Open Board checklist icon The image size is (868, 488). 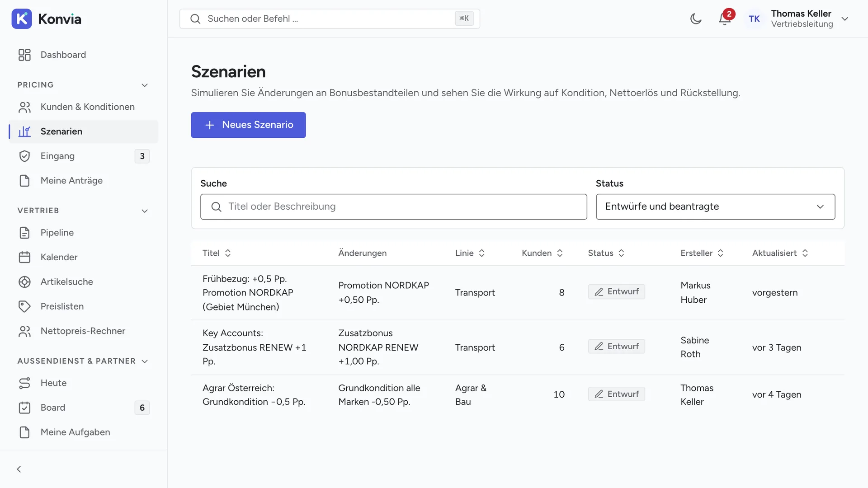pos(24,408)
